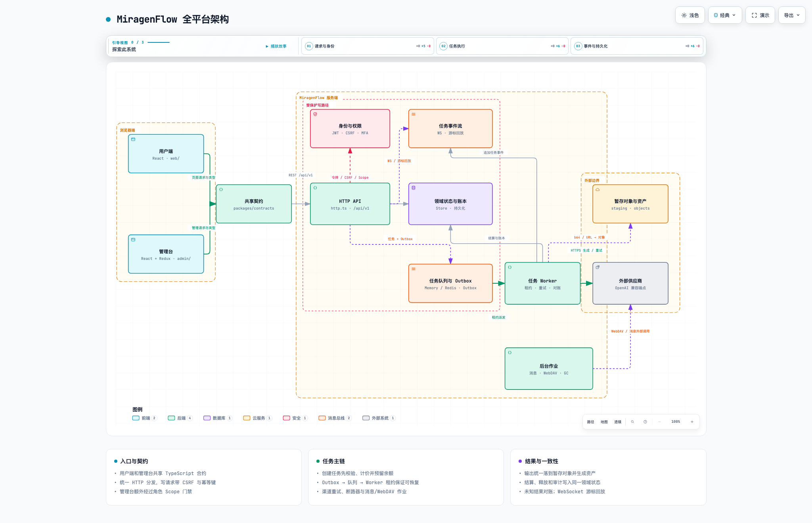
Task: Select the 03 事件与持久化 story step
Action: [x=637, y=46]
